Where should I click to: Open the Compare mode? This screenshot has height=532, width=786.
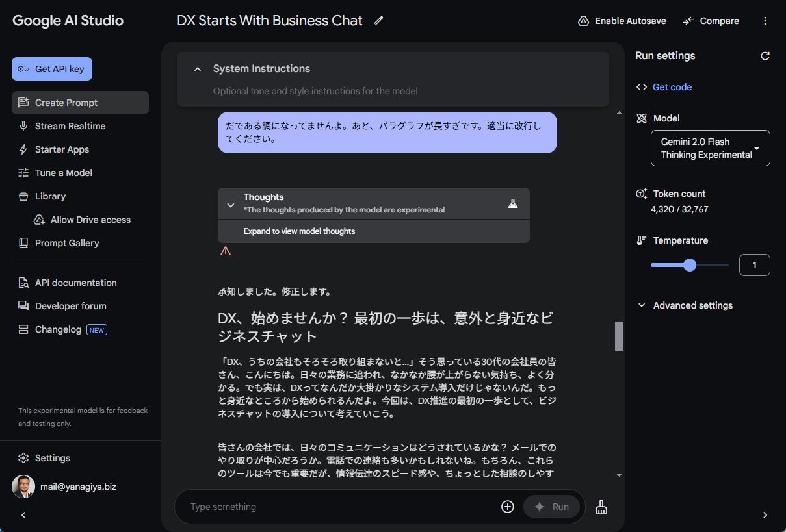[711, 21]
